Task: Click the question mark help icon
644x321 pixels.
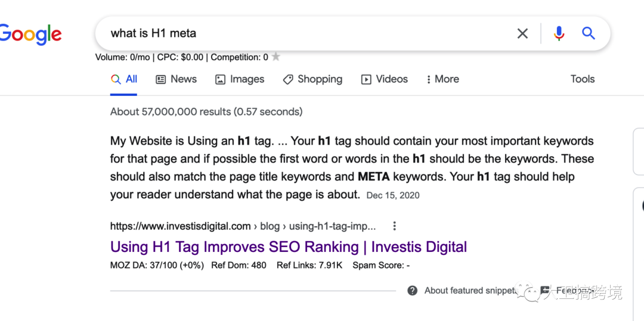Action: pos(412,291)
